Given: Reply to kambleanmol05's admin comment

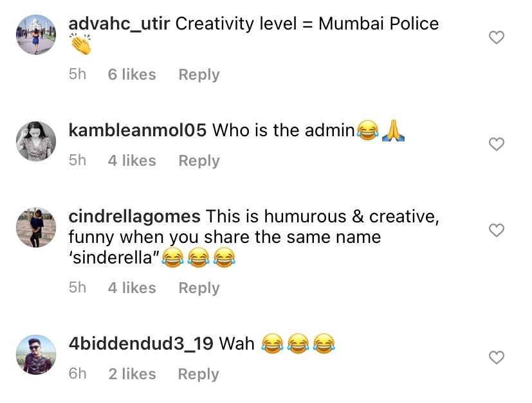Looking at the screenshot, I should 199,161.
